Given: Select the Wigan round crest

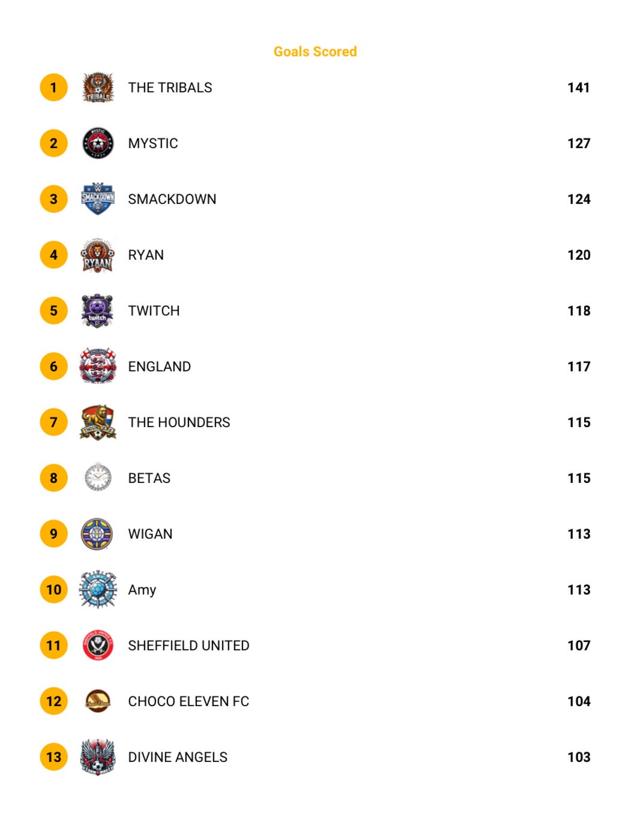Looking at the screenshot, I should 97,534.
